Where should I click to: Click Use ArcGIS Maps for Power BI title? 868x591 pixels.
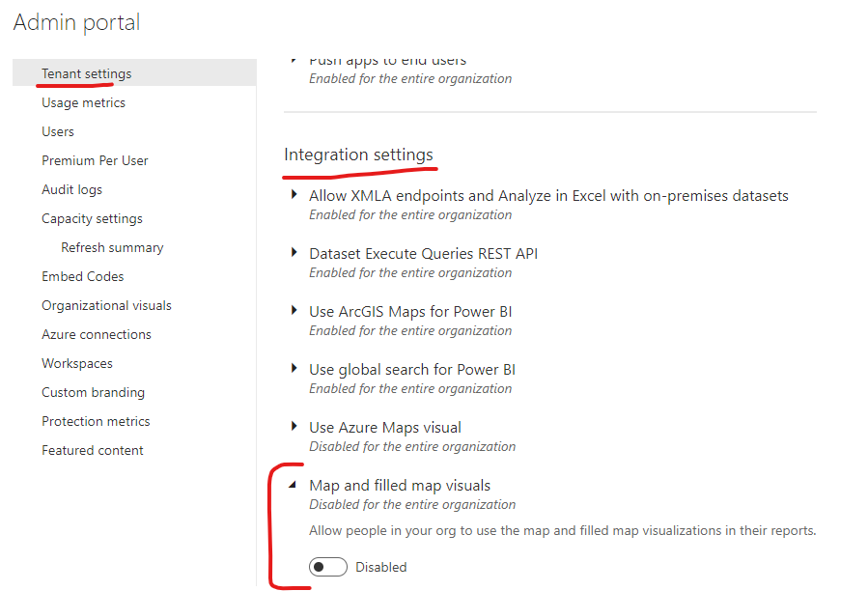[410, 312]
